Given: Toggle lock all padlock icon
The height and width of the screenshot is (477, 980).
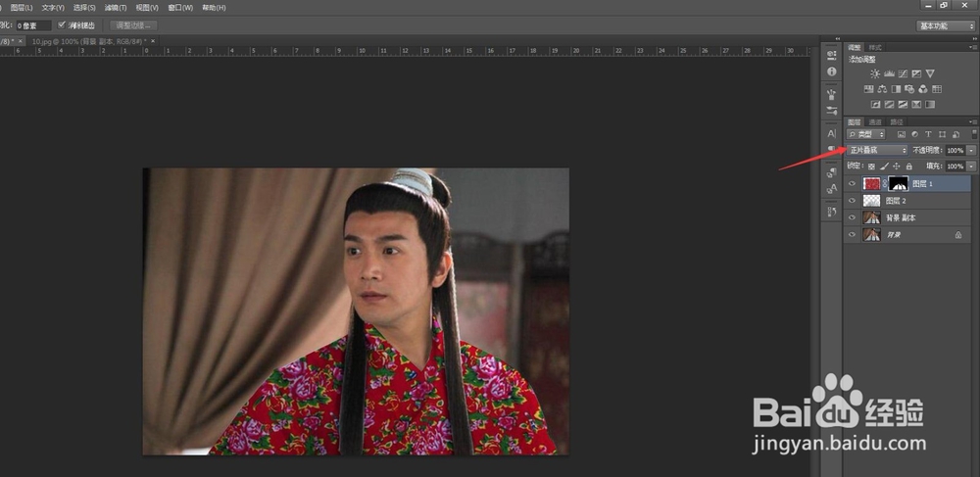Looking at the screenshot, I should (x=908, y=167).
